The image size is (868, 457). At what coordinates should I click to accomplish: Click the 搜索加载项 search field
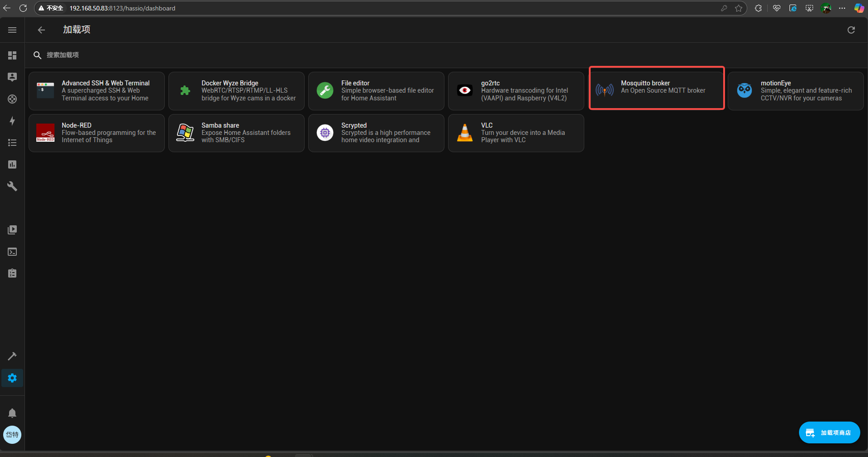click(x=182, y=55)
